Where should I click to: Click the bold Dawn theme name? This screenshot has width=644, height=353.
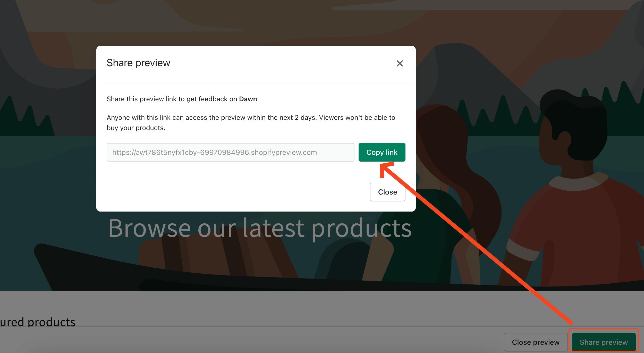coord(248,99)
